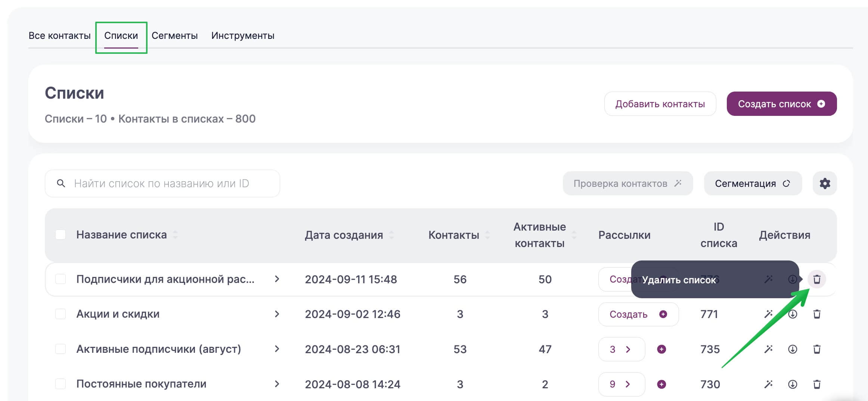Expand Активные подписчики (август) list chevron
868x401 pixels.
click(x=277, y=349)
